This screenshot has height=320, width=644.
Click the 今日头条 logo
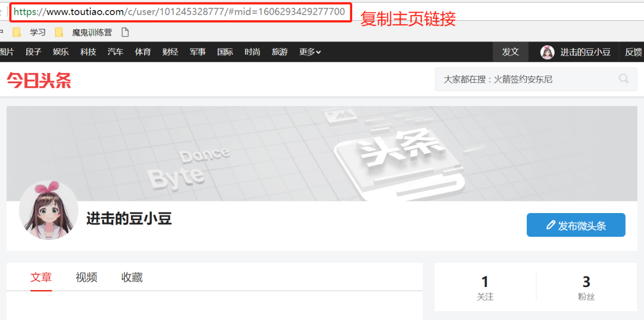(39, 80)
